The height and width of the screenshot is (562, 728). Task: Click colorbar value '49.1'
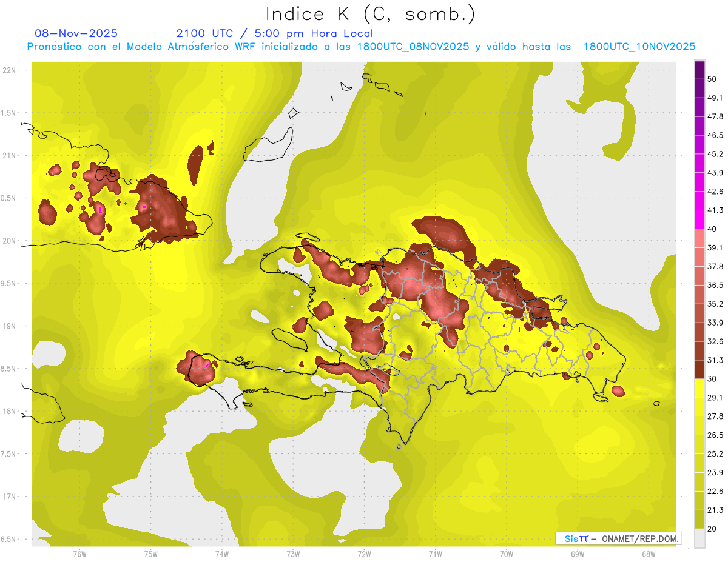[x=715, y=98]
